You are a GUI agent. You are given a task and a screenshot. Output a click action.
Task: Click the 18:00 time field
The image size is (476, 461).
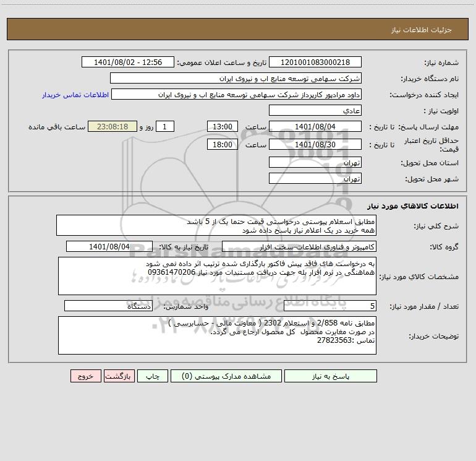(x=222, y=144)
